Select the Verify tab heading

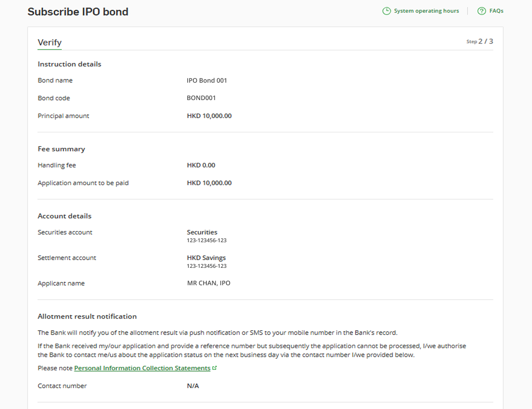(50, 43)
